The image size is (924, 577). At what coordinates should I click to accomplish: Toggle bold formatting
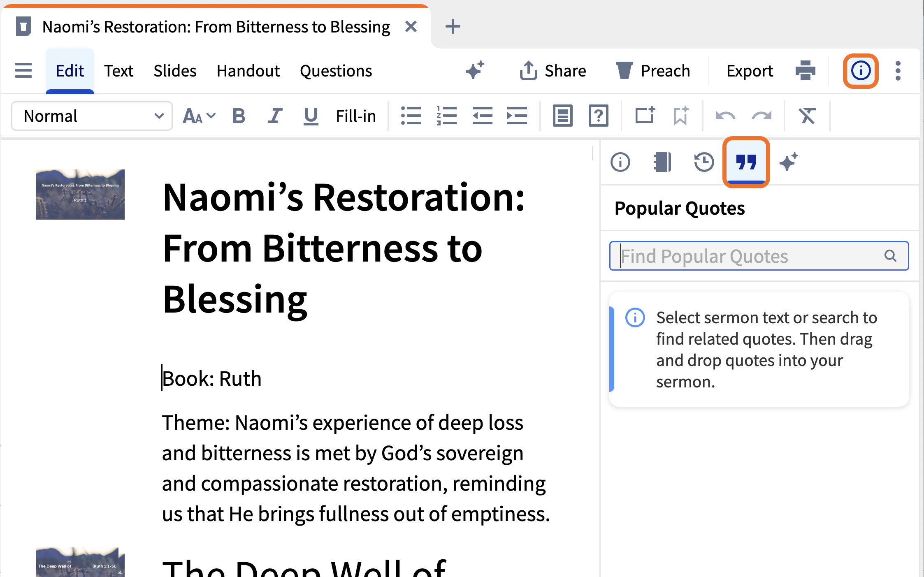[x=239, y=116]
